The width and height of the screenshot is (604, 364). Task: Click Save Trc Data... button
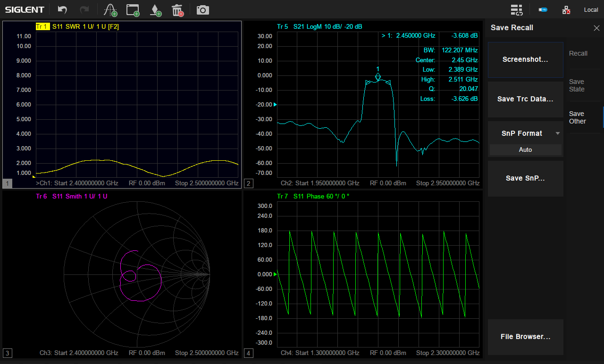pyautogui.click(x=525, y=99)
